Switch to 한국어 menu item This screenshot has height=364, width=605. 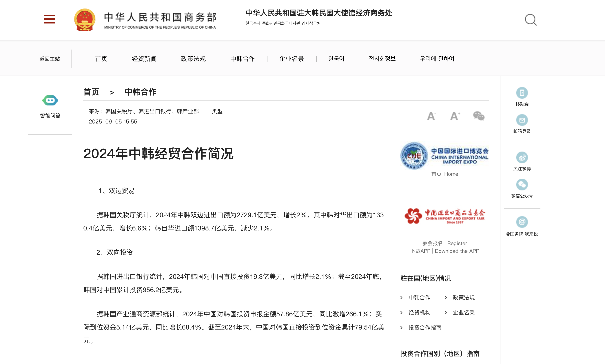click(336, 59)
